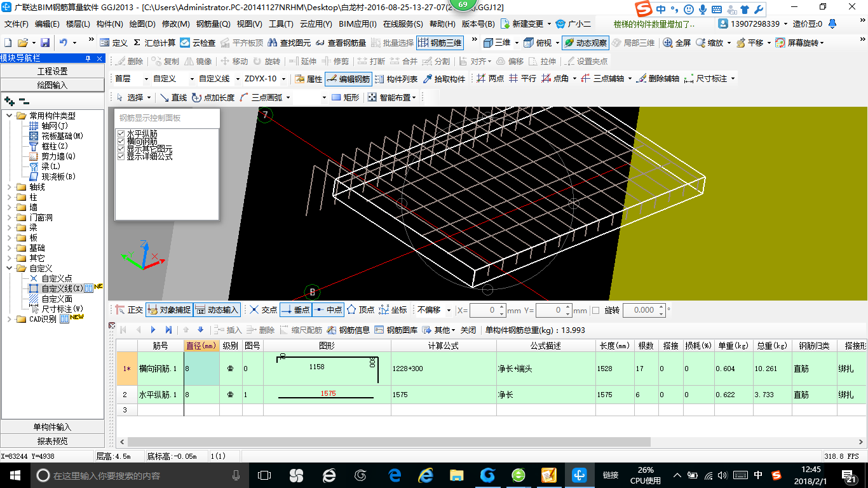Image resolution: width=868 pixels, height=488 pixels.
Task: Toggle 动态输入 dynamic input
Action: click(x=217, y=309)
